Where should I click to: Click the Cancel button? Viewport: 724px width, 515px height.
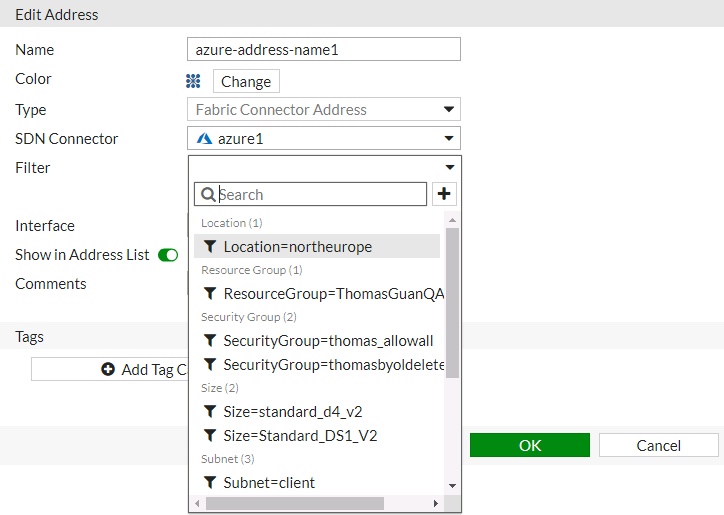(x=659, y=446)
